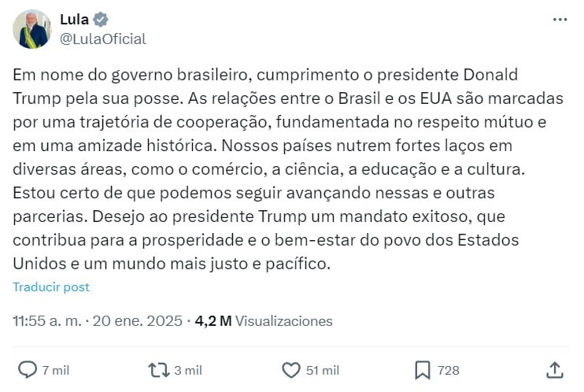Viewport: 584px width, 392px height.
Task: Click the 7 mil replies count
Action: [x=56, y=370]
